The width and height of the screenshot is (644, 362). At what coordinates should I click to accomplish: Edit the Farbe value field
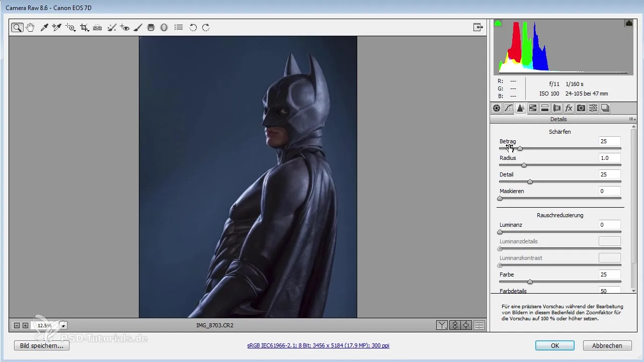tap(609, 275)
